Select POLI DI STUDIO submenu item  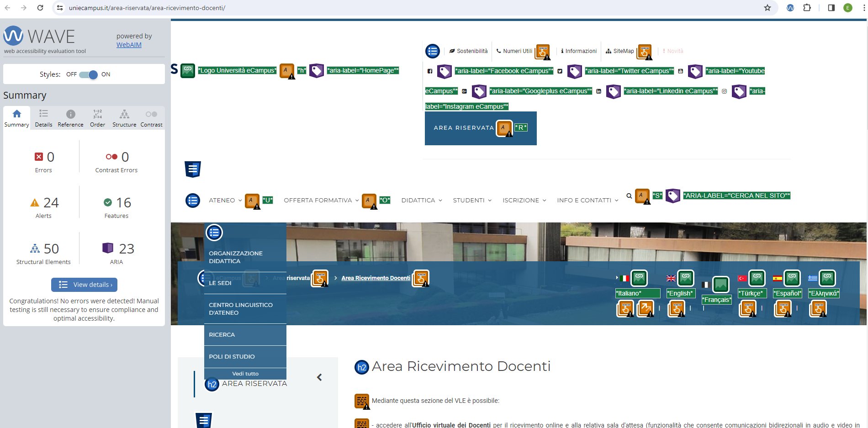(245, 357)
